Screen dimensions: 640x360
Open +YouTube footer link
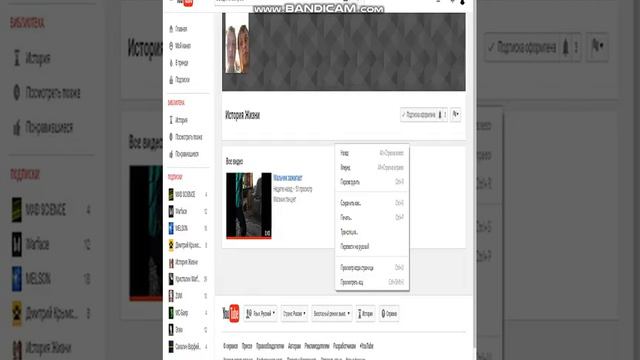pyautogui.click(x=366, y=346)
